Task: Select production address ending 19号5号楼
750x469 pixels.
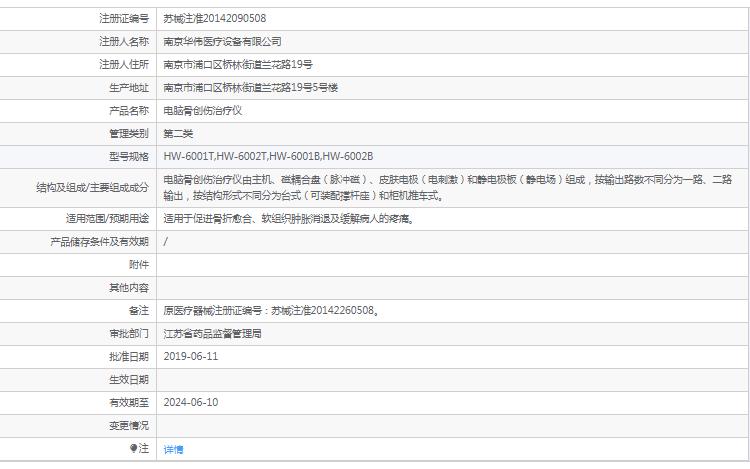Action: [251, 87]
